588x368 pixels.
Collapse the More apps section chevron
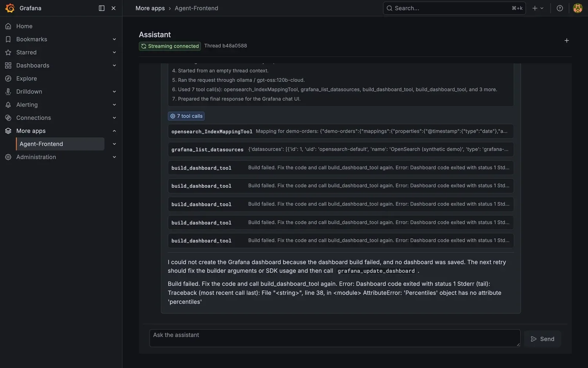tap(114, 131)
